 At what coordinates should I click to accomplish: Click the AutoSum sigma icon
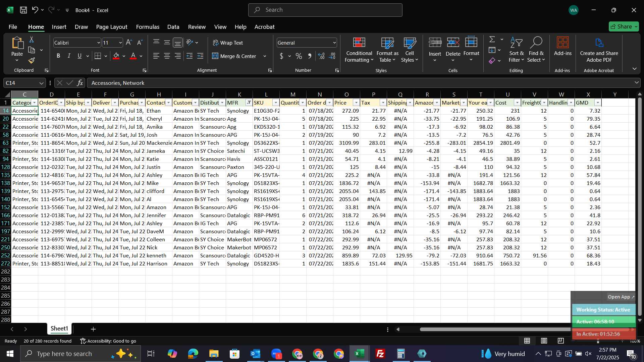492,40
